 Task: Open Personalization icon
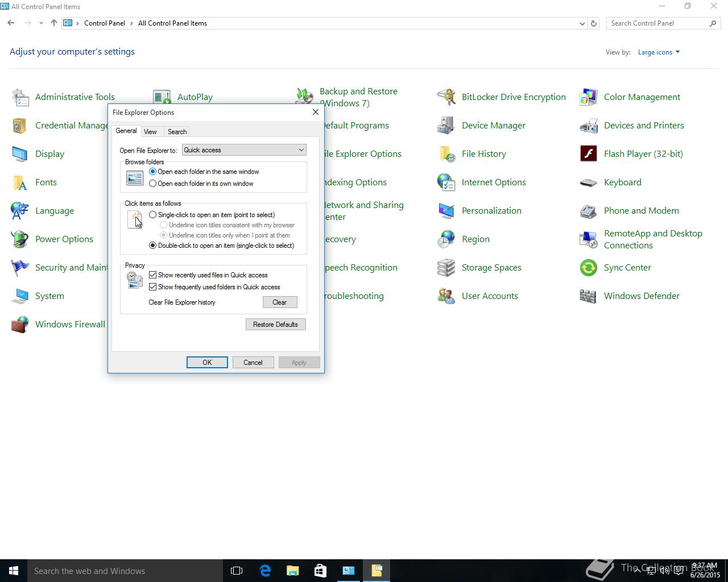[446, 211]
